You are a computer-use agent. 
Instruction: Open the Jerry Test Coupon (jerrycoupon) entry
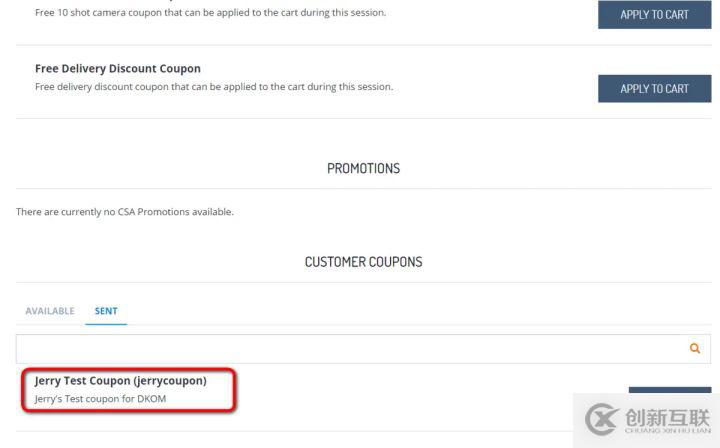[120, 381]
